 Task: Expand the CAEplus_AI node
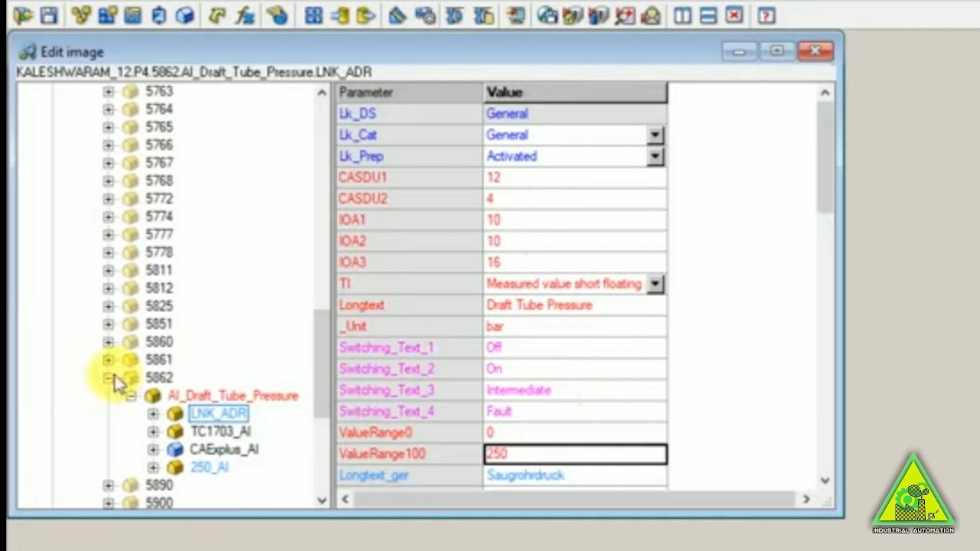point(153,449)
